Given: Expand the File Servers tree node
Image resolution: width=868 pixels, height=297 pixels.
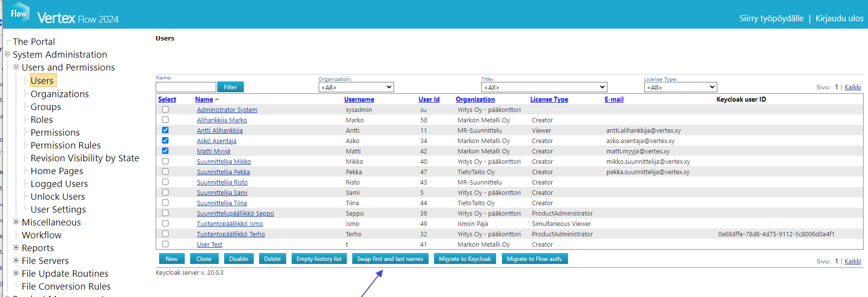Looking at the screenshot, I should coord(16,260).
